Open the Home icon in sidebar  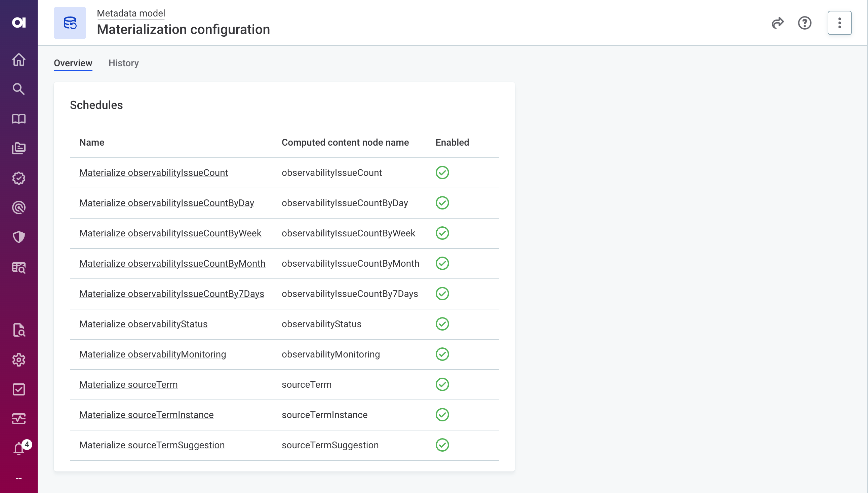(x=18, y=60)
